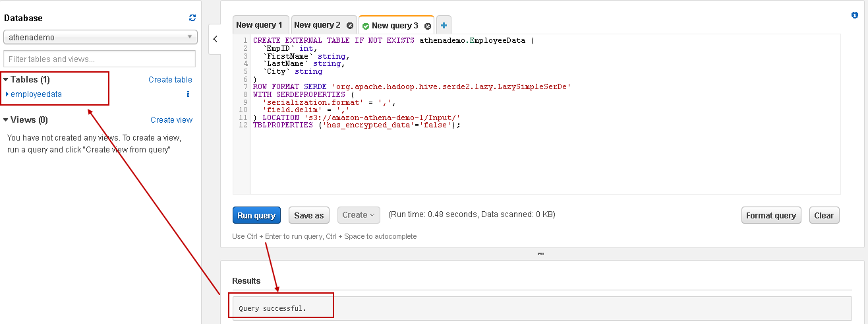Close the New query 2 tab

(350, 26)
